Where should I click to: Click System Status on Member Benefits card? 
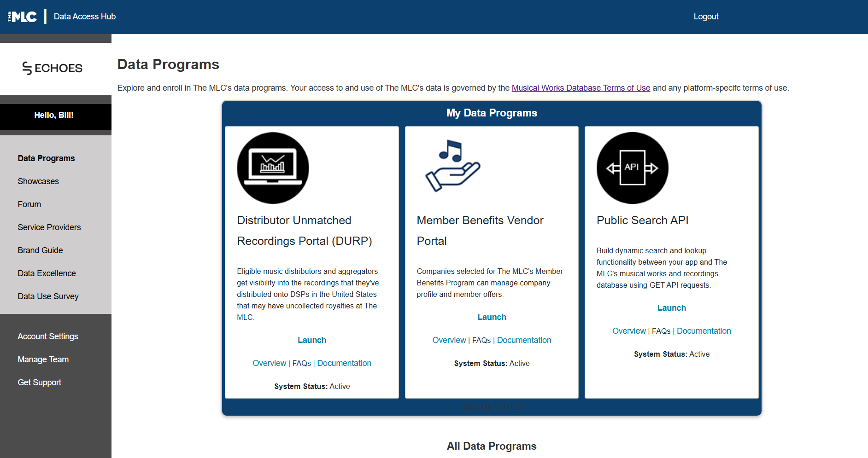tap(492, 364)
